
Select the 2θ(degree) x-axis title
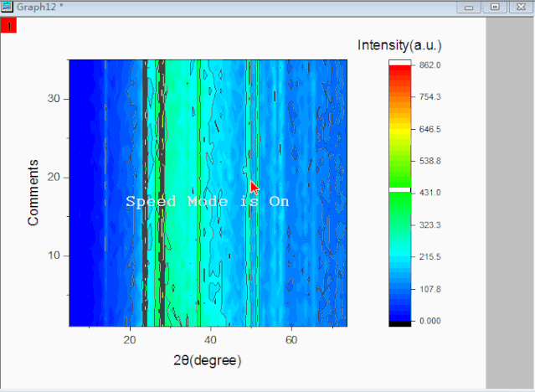(208, 360)
